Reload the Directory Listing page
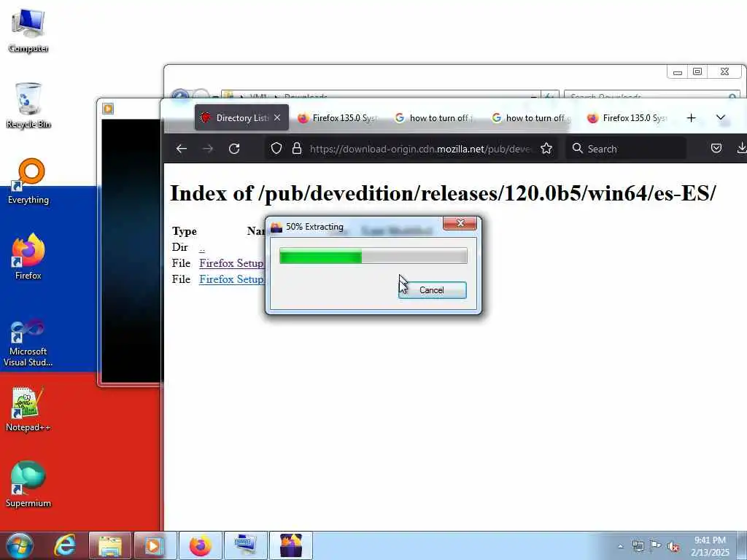The height and width of the screenshot is (560, 747). (x=234, y=149)
